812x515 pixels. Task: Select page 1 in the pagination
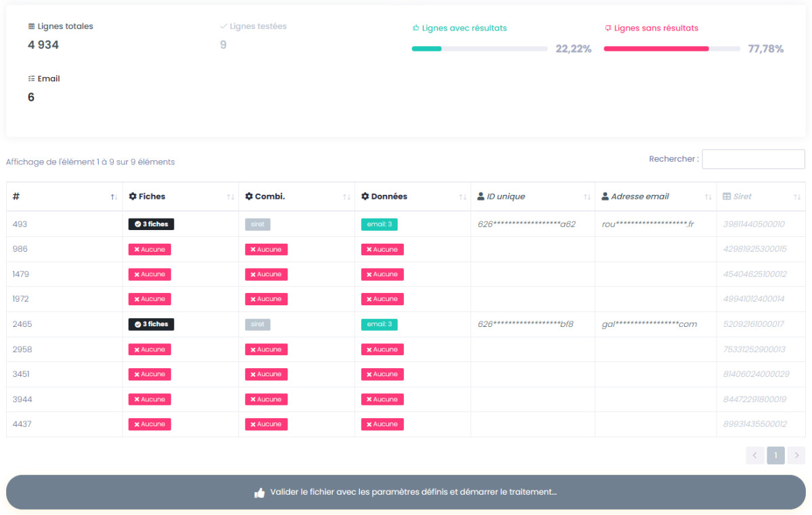click(775, 455)
